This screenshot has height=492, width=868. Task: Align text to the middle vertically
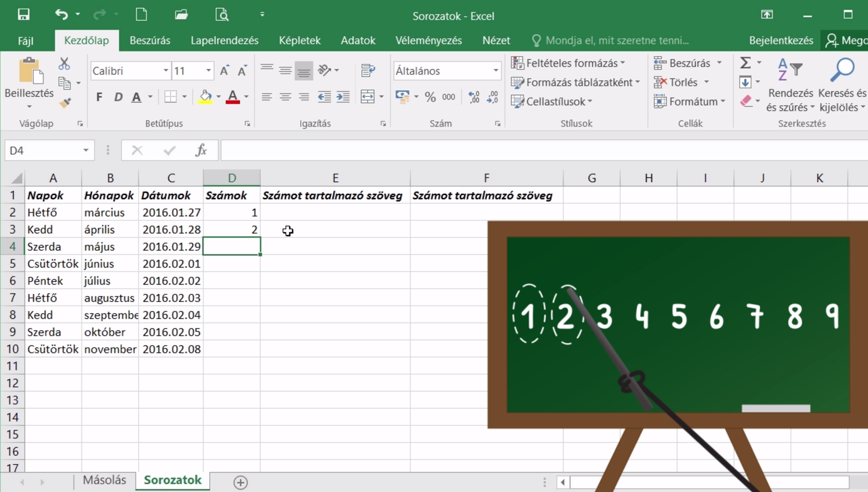tap(286, 70)
